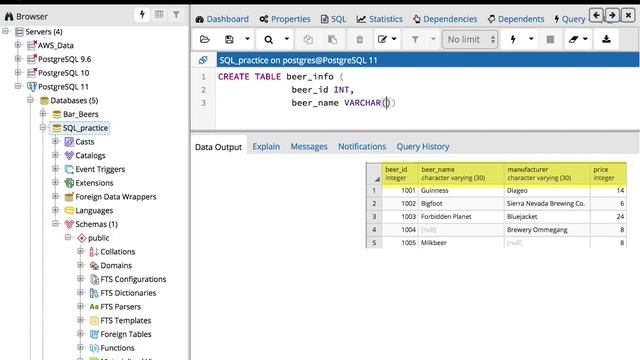The width and height of the screenshot is (640, 360).
Task: Select the public schema tree item
Action: coord(98,238)
